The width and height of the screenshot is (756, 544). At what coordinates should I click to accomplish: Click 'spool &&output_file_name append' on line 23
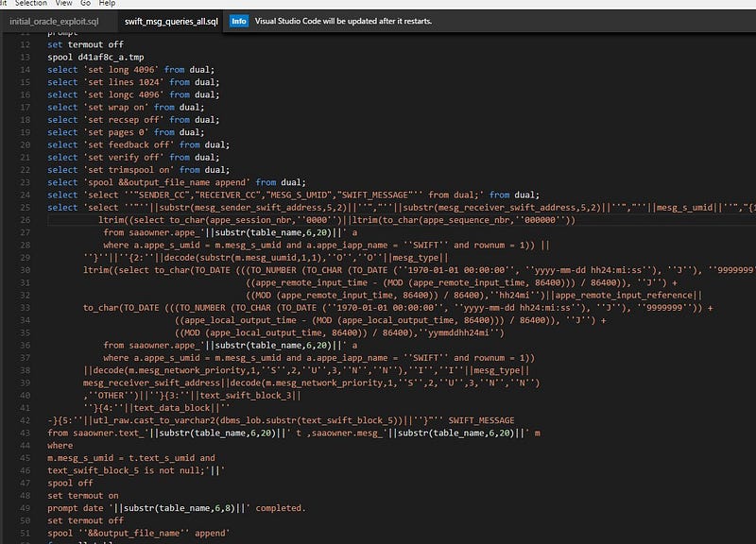pyautogui.click(x=167, y=182)
